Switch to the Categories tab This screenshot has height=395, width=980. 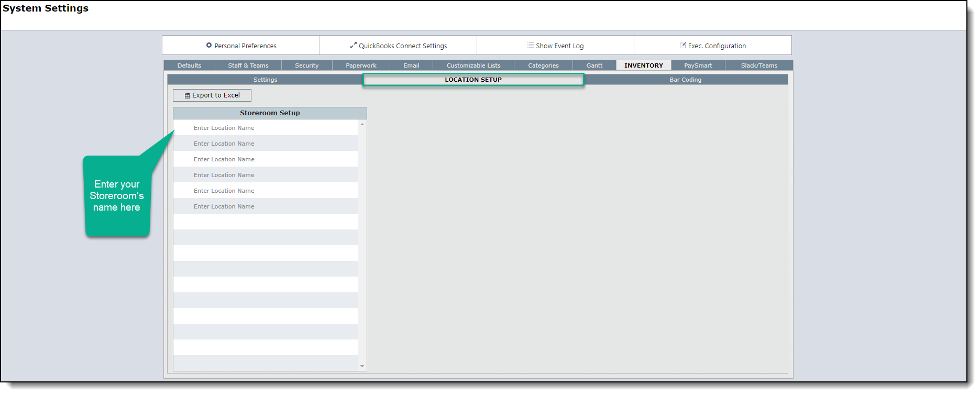543,65
